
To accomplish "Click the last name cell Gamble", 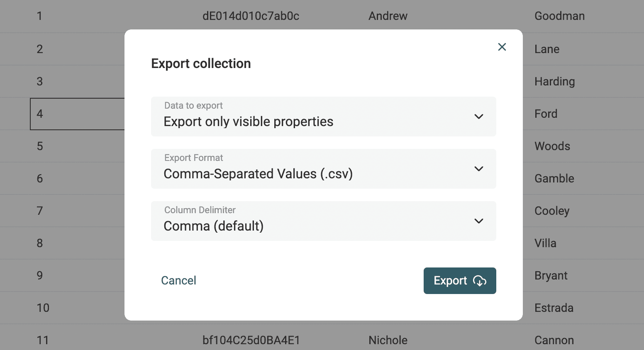I will pos(554,178).
